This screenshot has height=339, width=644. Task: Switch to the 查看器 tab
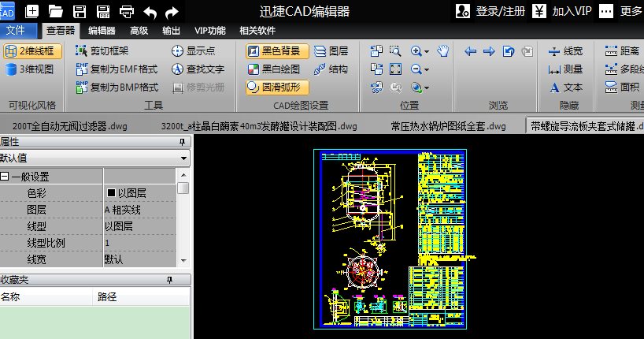point(61,31)
